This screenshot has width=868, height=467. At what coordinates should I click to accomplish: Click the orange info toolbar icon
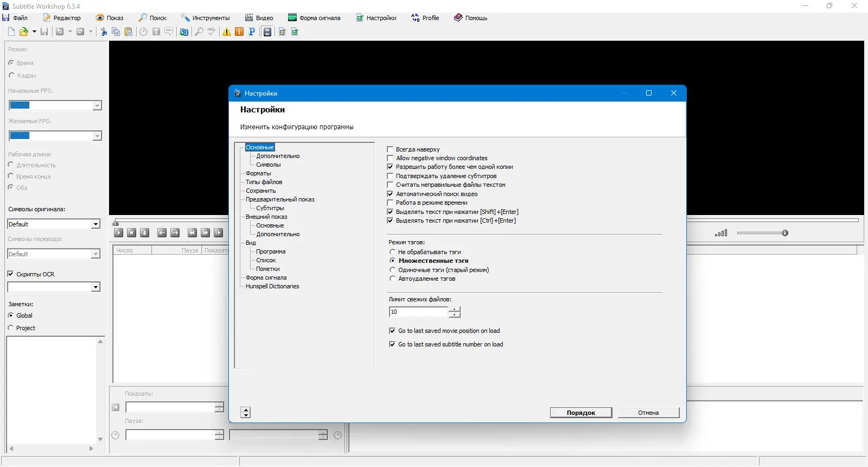(x=239, y=31)
